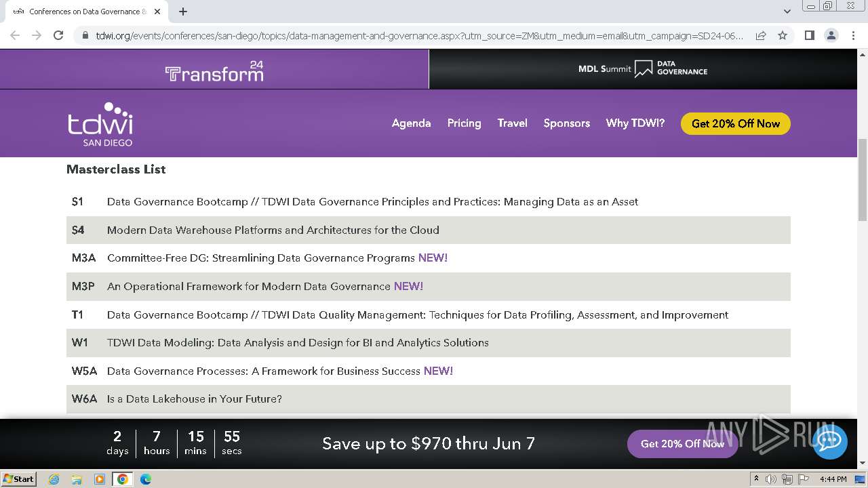The image size is (868, 488).
Task: Toggle the browser side panel icon
Action: [x=809, y=35]
